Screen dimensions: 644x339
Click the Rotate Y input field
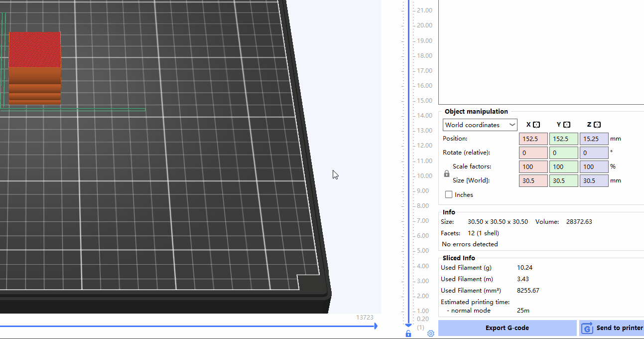pos(563,153)
